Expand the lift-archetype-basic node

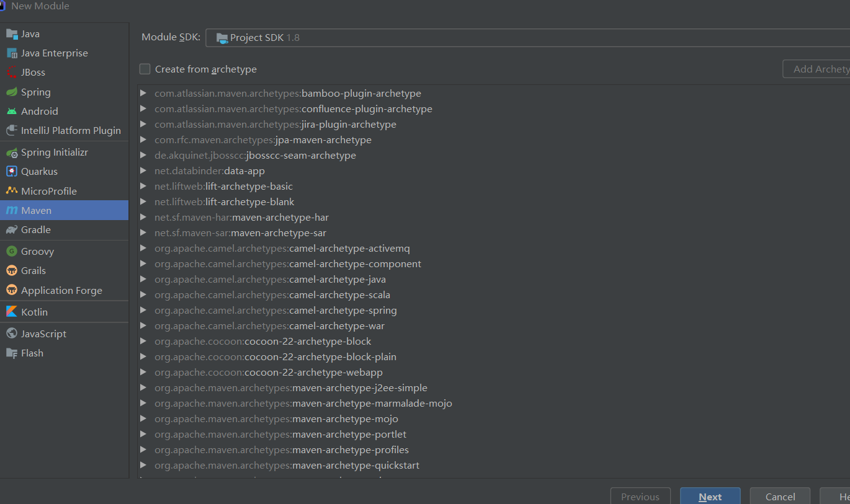(143, 186)
